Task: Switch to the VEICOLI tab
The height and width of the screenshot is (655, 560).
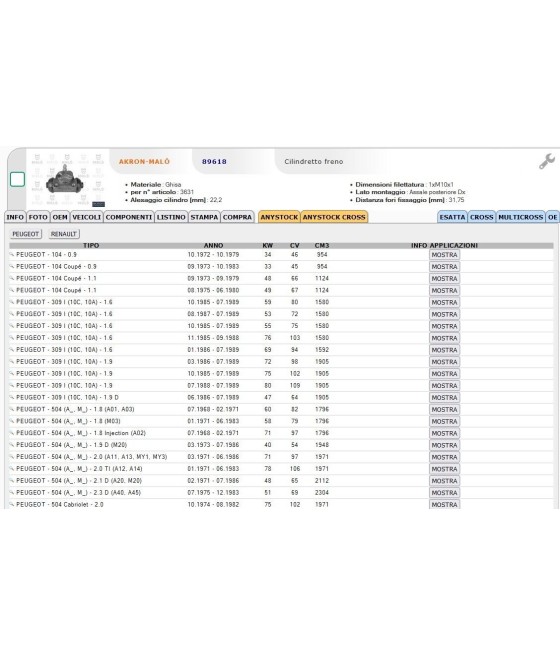Action: tap(86, 217)
